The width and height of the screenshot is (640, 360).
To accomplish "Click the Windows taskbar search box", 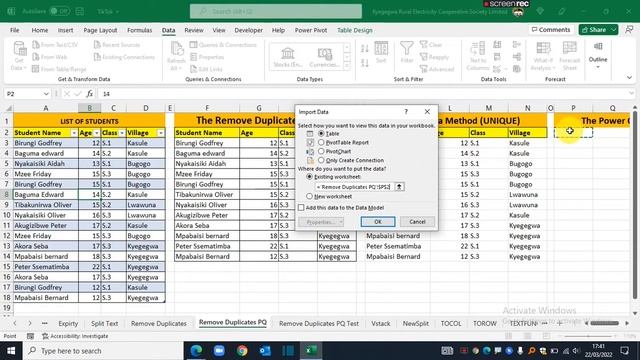I will point(103,351).
